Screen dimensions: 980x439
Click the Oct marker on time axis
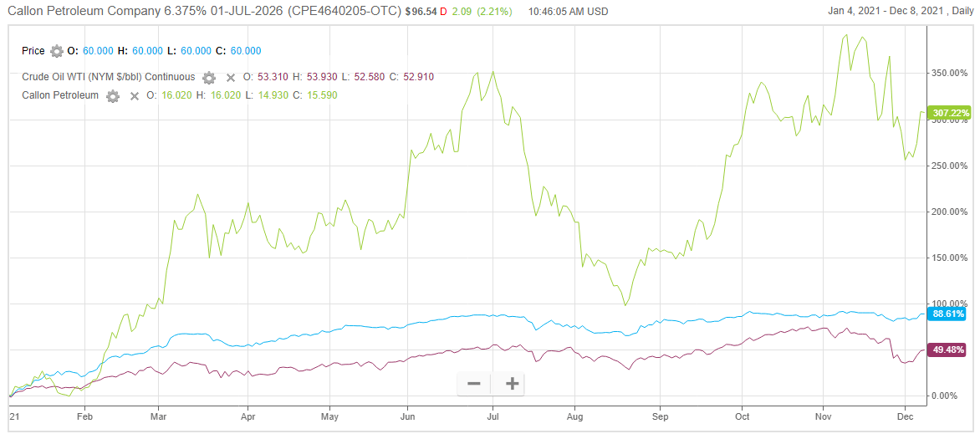tap(743, 416)
